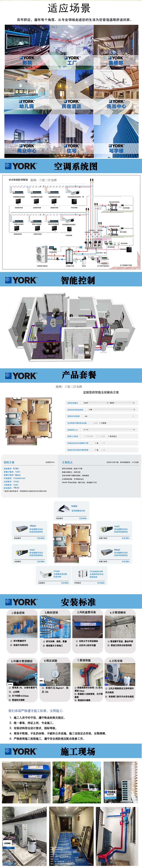The height and width of the screenshot is (868, 142).
Task: Open 更多参数 on YAFC 客餐厅推荐 card
Action: pyautogui.click(x=125, y=538)
